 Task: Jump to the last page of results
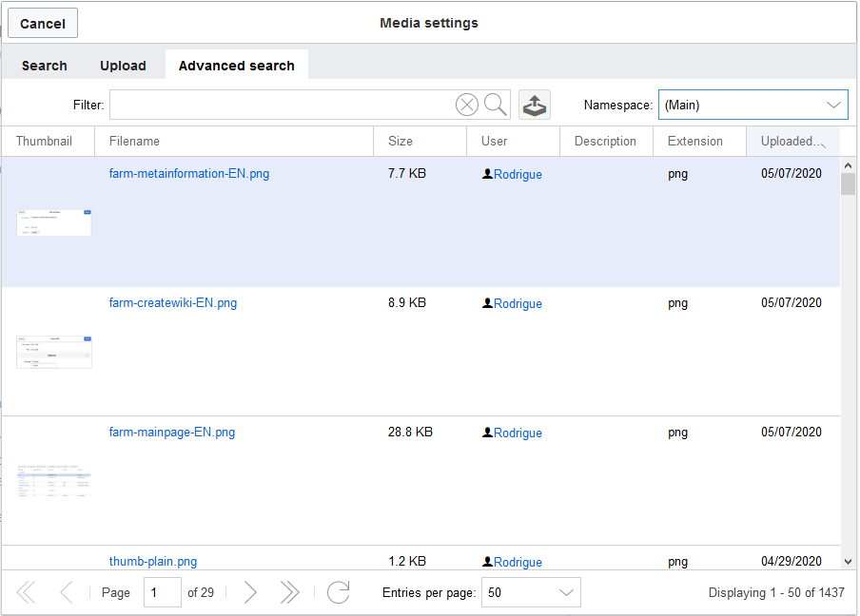289,592
